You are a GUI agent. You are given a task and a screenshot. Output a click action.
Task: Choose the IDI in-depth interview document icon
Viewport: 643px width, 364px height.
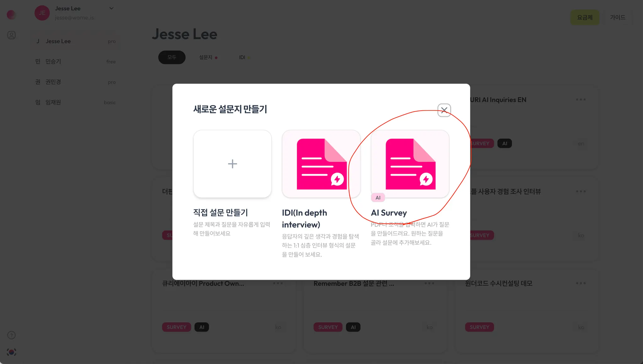(x=321, y=164)
